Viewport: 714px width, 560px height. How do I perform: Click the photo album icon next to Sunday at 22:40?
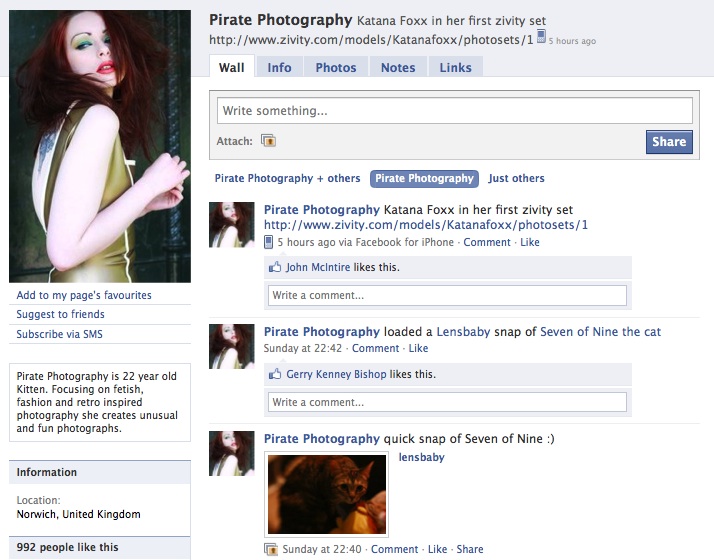click(270, 549)
